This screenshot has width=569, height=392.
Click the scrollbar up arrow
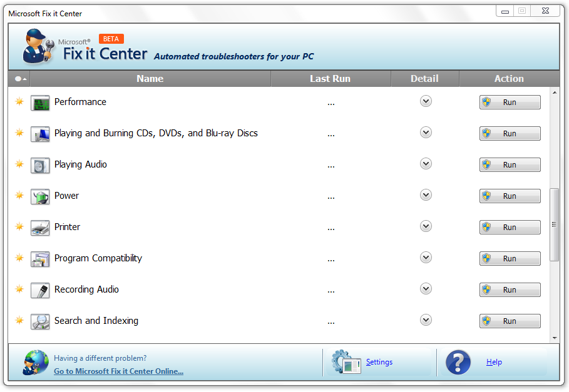pyautogui.click(x=555, y=93)
